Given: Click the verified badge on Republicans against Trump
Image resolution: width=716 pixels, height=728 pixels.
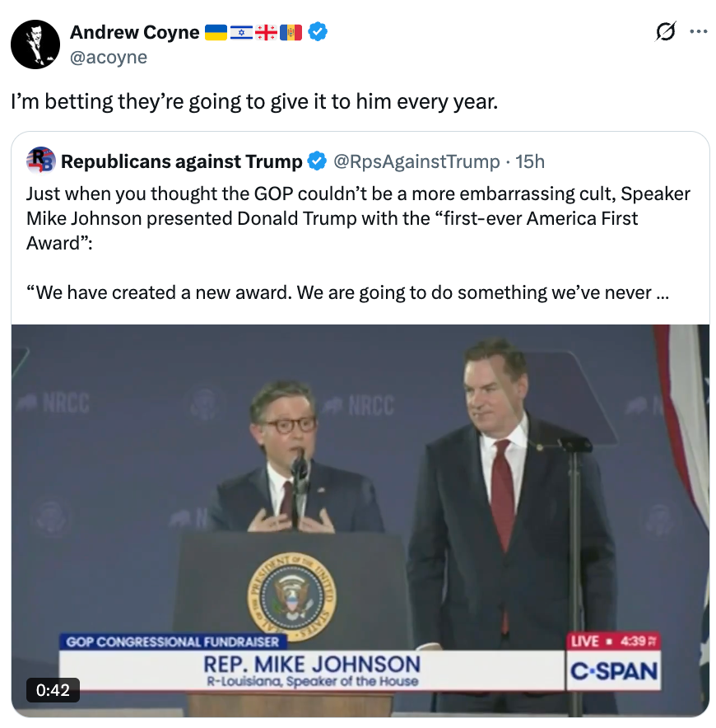Looking at the screenshot, I should pos(316,161).
